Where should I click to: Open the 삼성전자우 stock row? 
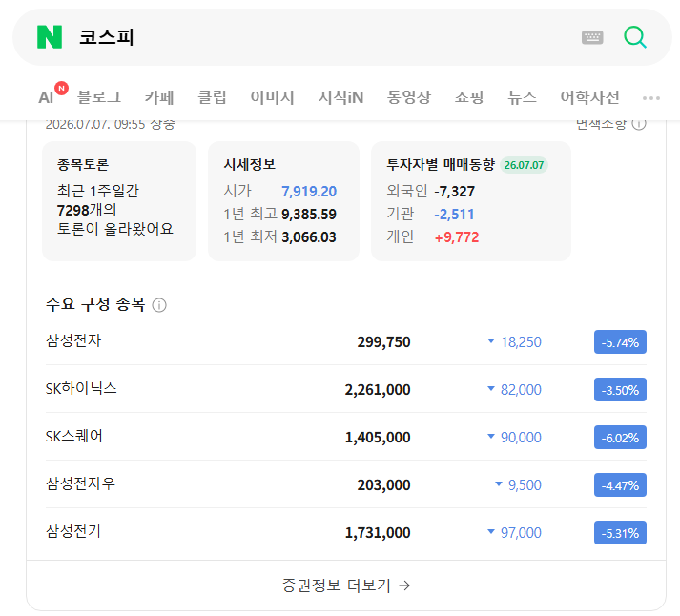coord(346,484)
